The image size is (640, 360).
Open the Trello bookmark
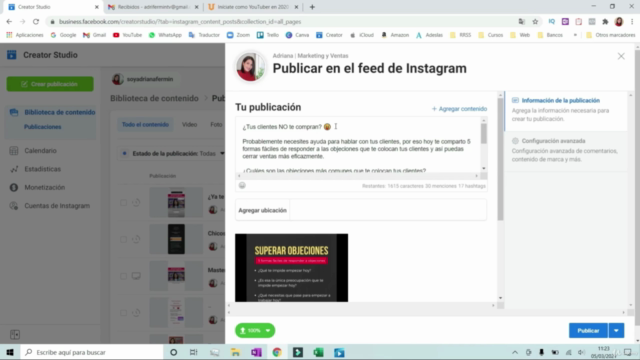(268, 35)
